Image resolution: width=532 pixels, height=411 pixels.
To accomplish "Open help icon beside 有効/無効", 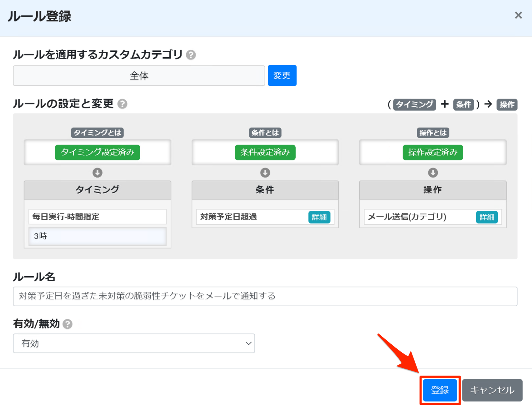I will click(x=67, y=324).
